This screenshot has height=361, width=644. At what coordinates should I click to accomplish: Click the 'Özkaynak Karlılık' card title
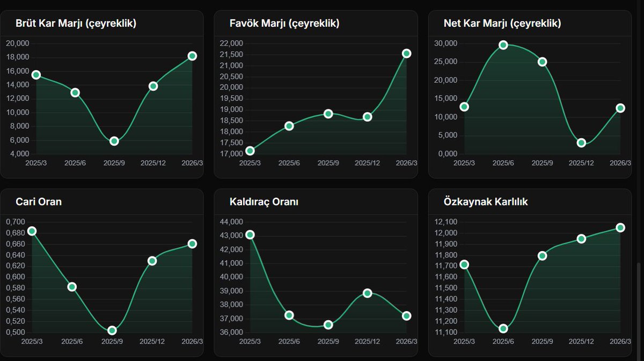[486, 202]
